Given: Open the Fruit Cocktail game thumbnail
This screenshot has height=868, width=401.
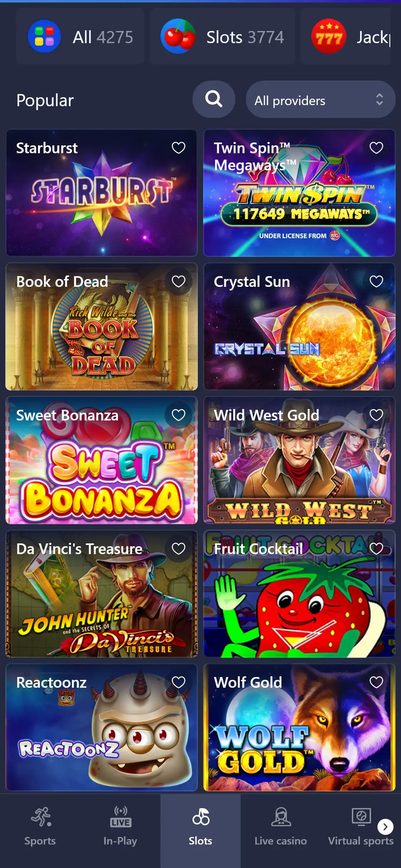Looking at the screenshot, I should coord(299,594).
